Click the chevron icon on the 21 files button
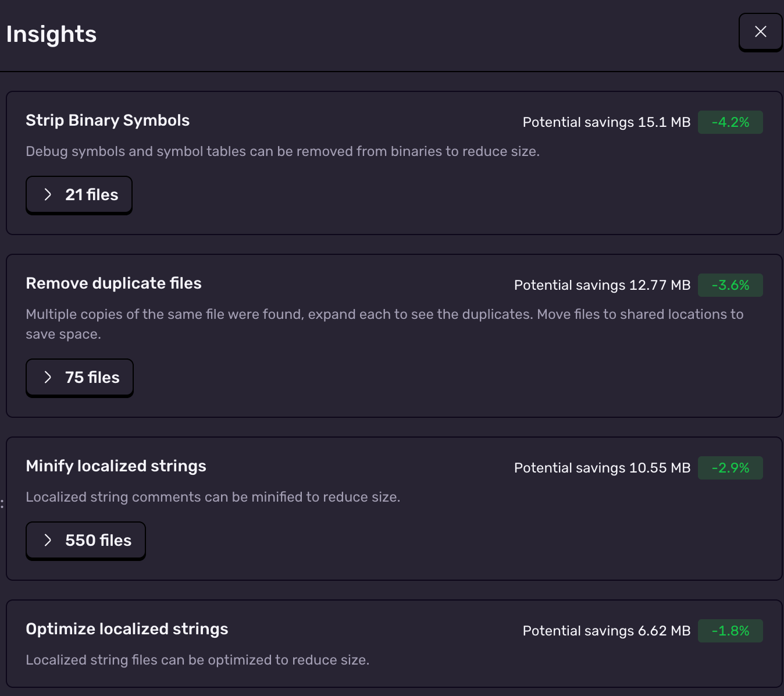Image resolution: width=784 pixels, height=696 pixels. coord(48,194)
